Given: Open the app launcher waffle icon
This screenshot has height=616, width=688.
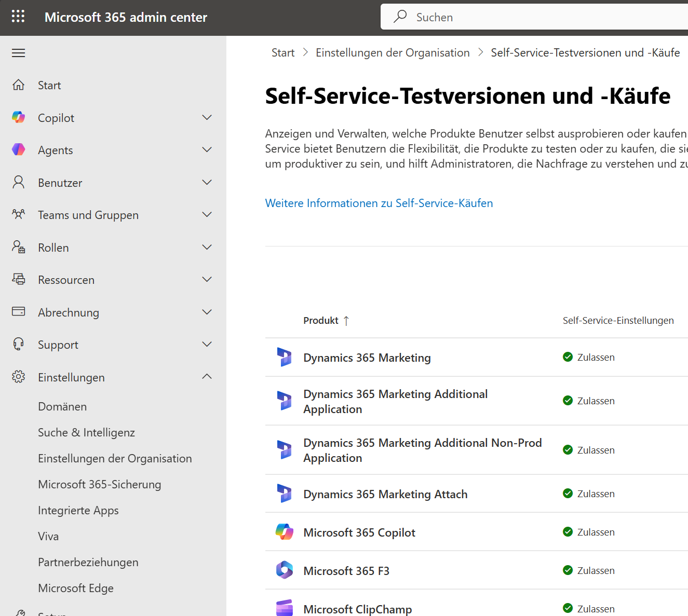Looking at the screenshot, I should coord(18,17).
